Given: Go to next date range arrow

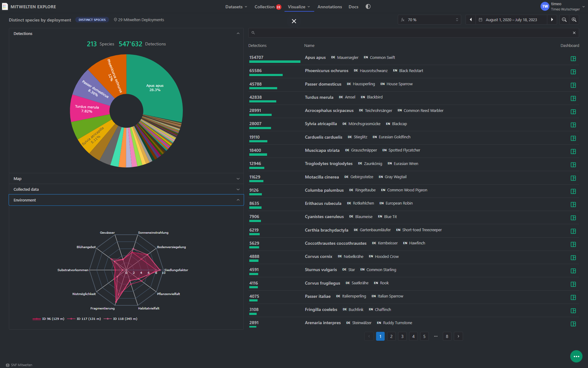Looking at the screenshot, I should pos(552,20).
